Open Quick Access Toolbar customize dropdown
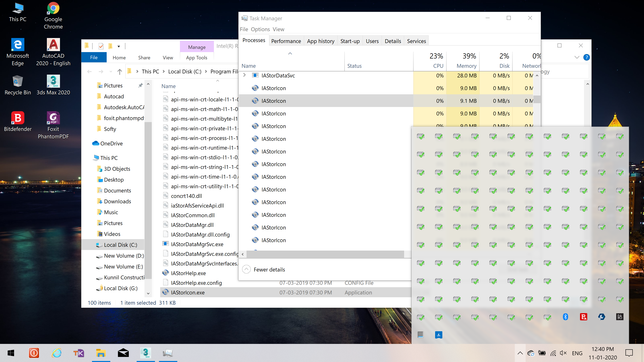644x362 pixels. click(x=119, y=46)
